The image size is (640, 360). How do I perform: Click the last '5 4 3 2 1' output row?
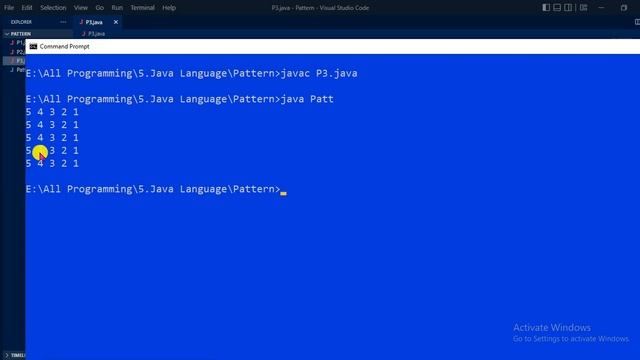click(x=52, y=163)
